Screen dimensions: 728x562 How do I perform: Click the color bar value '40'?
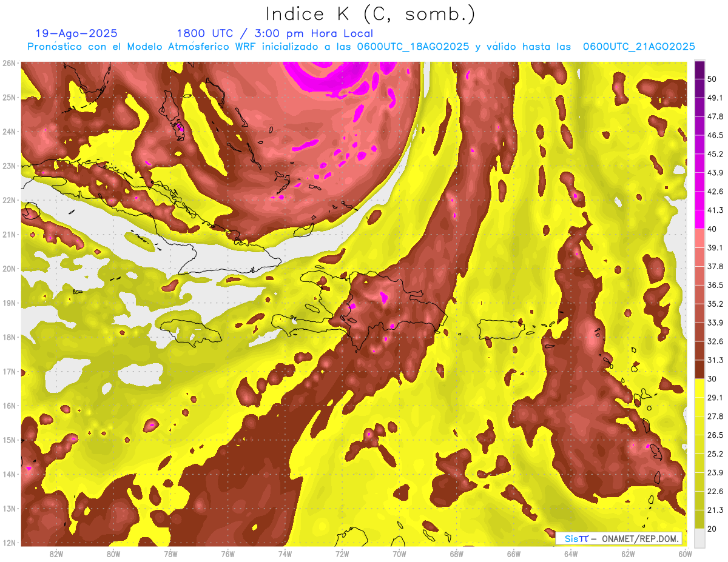pyautogui.click(x=712, y=229)
